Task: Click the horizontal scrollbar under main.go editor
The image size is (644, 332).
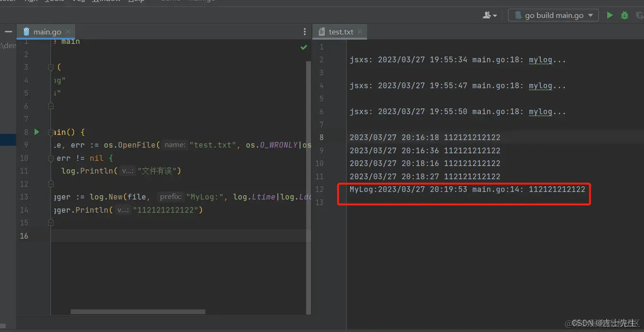Action: 138,312
